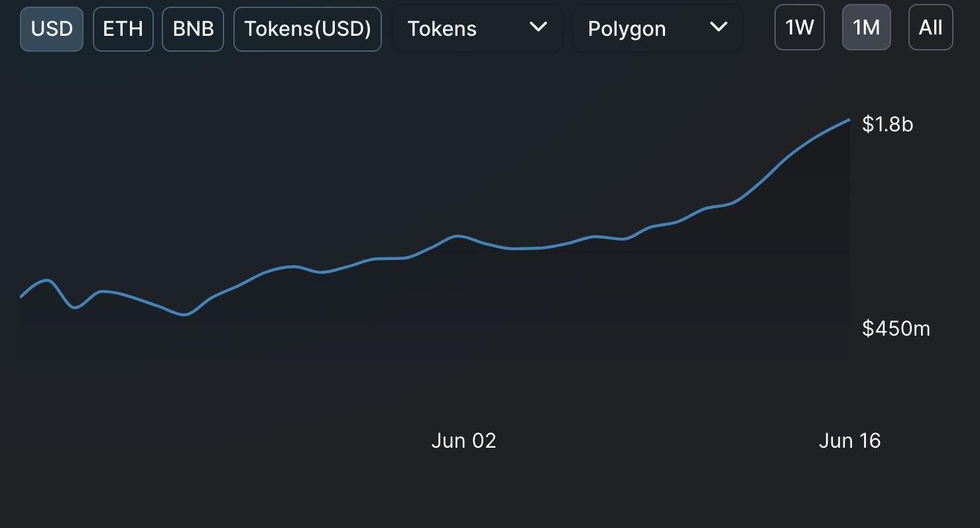Click the line peak above Jun 02
The width and height of the screenshot is (980, 528).
(457, 235)
